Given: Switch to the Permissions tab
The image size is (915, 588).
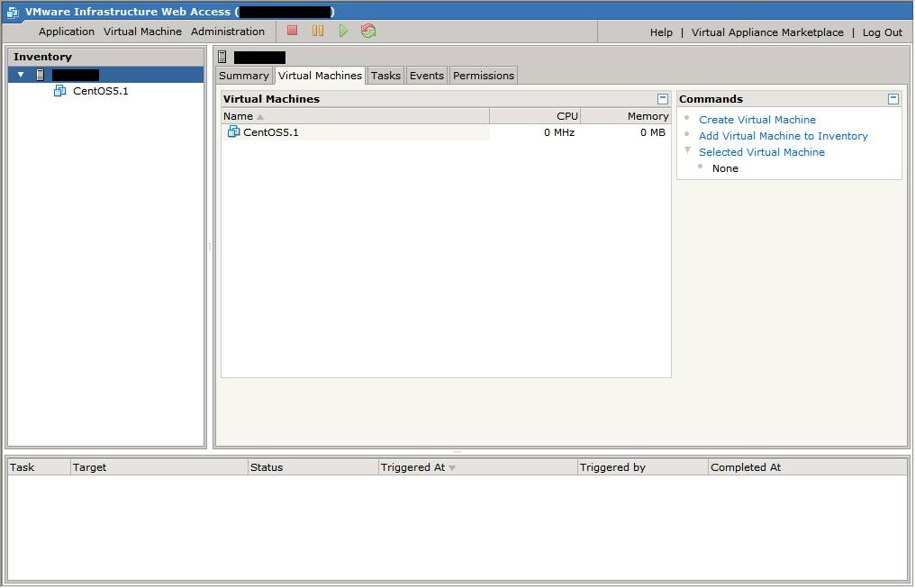Looking at the screenshot, I should [x=484, y=76].
